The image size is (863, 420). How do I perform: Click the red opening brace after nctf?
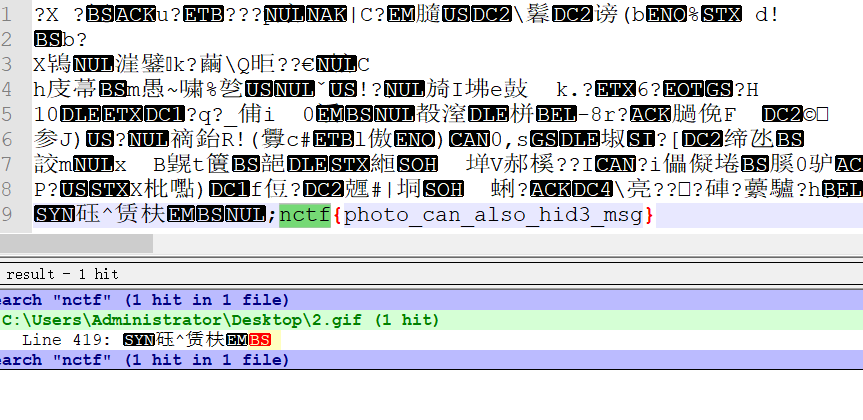pyautogui.click(x=336, y=215)
